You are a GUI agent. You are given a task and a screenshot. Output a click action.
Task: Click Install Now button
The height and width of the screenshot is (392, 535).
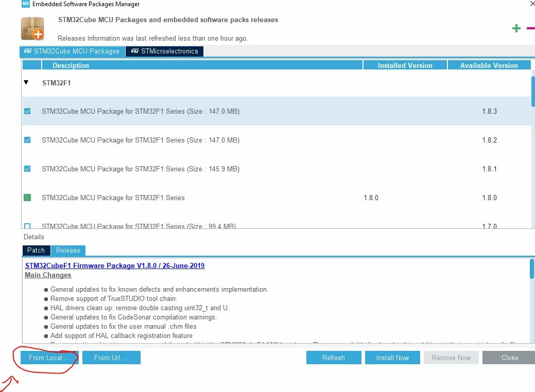(x=392, y=358)
